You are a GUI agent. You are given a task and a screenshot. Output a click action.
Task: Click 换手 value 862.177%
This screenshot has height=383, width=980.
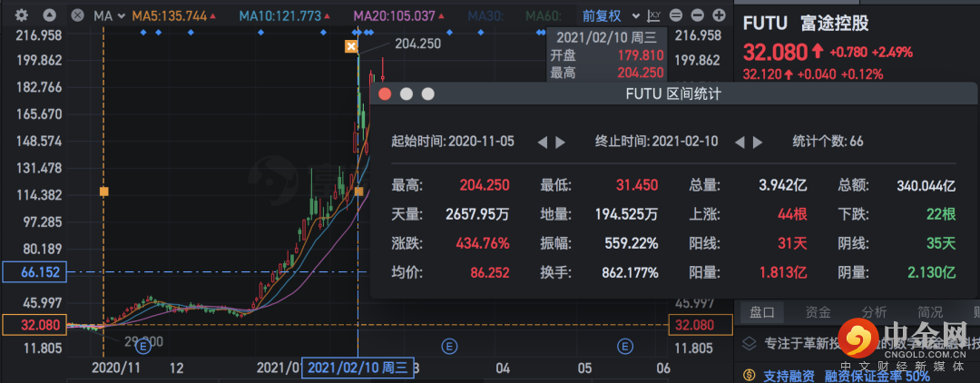(630, 273)
